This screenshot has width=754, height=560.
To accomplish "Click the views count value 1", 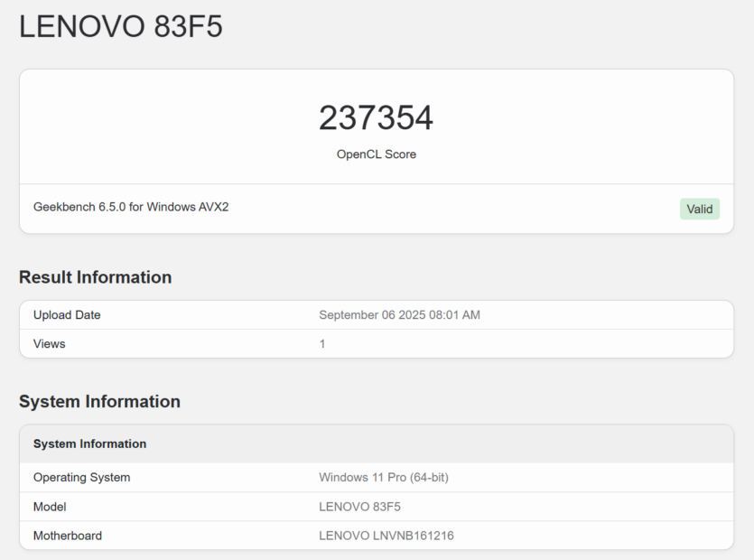I will coord(322,344).
